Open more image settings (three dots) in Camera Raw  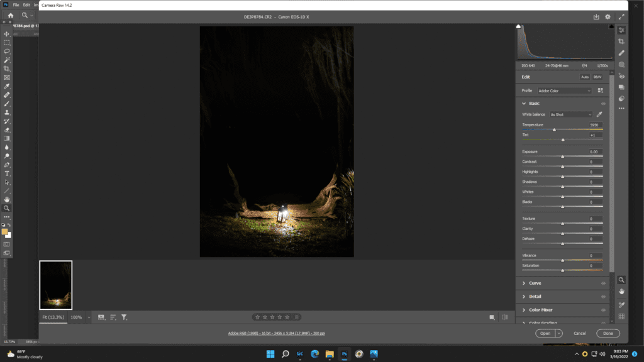point(621,108)
